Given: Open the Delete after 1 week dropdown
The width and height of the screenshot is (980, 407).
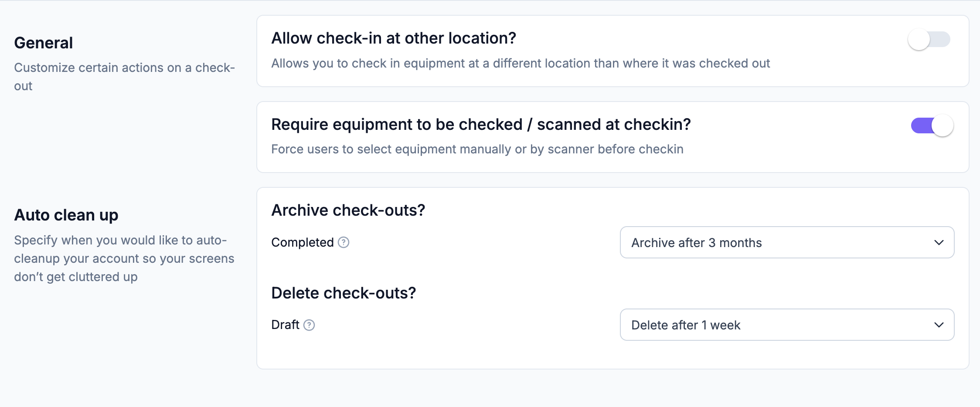Looking at the screenshot, I should click(x=787, y=325).
